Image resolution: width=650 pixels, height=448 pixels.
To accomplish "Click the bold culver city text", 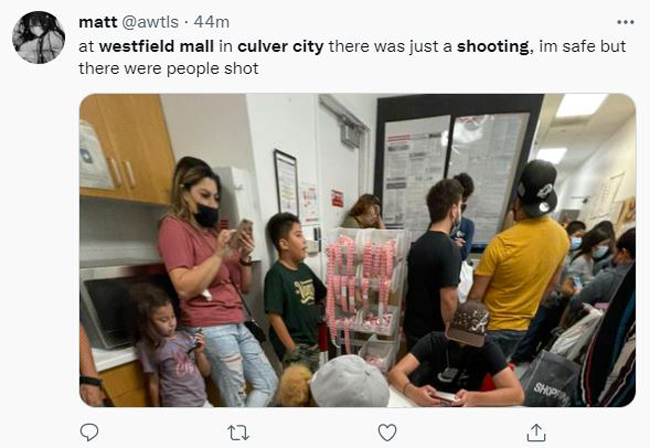I will tap(280, 46).
